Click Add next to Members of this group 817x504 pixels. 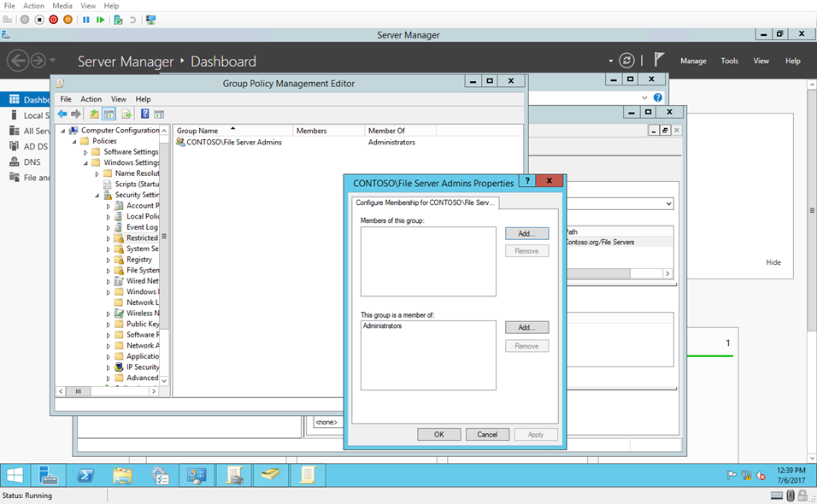pos(526,234)
